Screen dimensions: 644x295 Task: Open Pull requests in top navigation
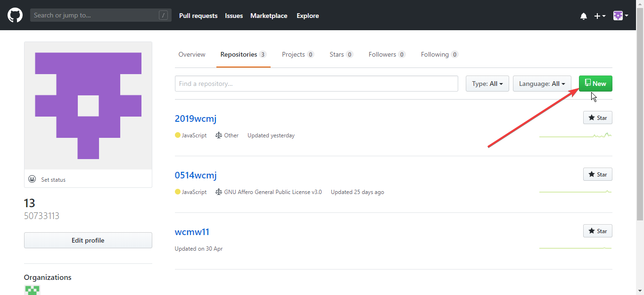(x=198, y=16)
